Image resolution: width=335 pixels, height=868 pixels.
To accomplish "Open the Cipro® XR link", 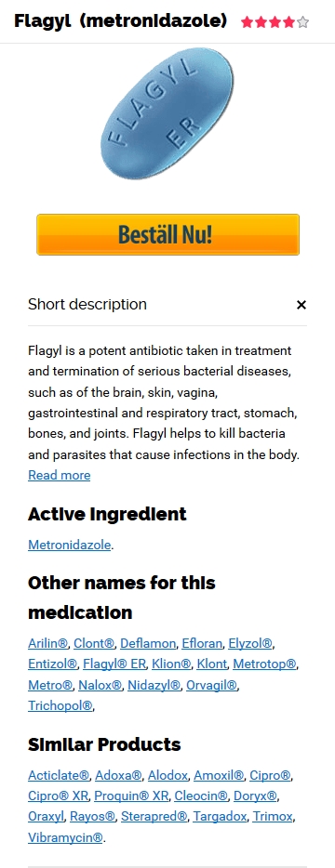I will click(59, 796).
